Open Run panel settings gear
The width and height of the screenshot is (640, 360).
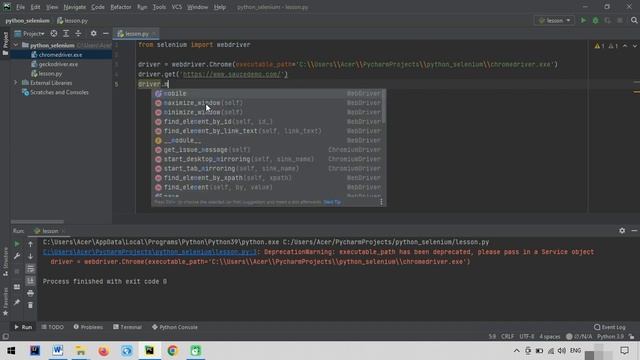(x=622, y=231)
